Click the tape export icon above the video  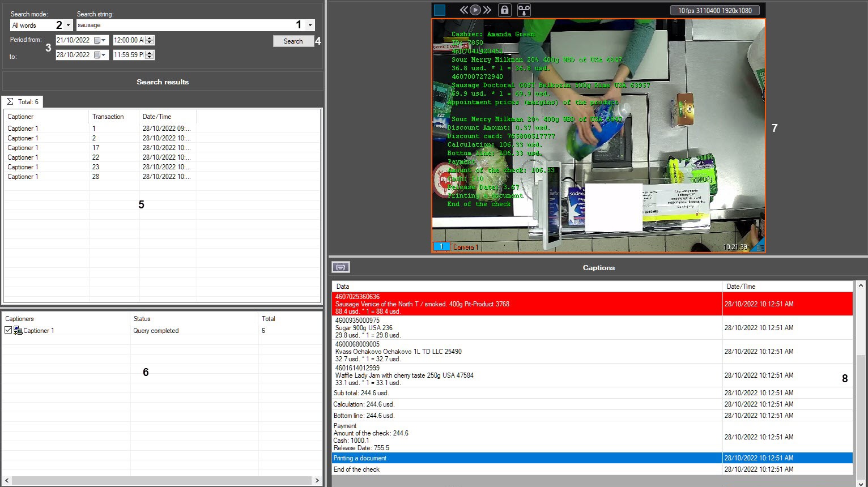pos(524,10)
